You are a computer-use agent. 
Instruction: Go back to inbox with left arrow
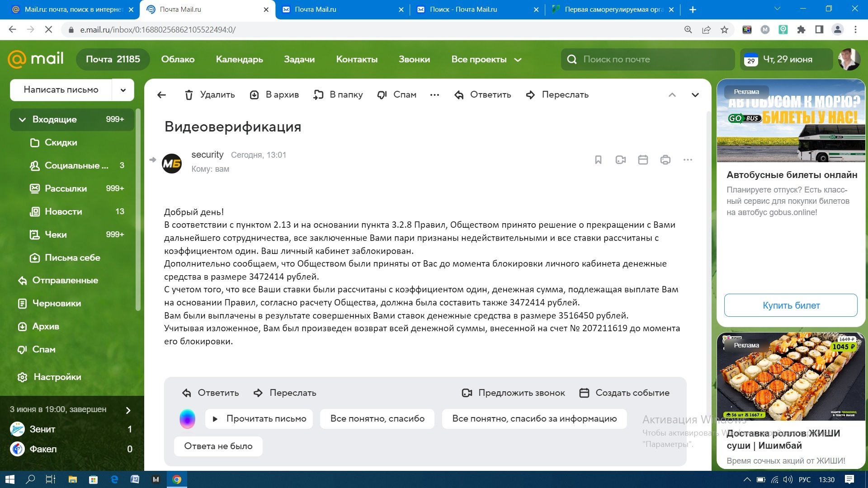coord(161,95)
